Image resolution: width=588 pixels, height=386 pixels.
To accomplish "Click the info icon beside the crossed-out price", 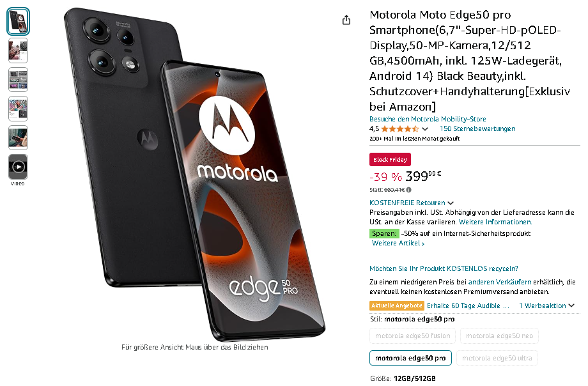I will (409, 190).
